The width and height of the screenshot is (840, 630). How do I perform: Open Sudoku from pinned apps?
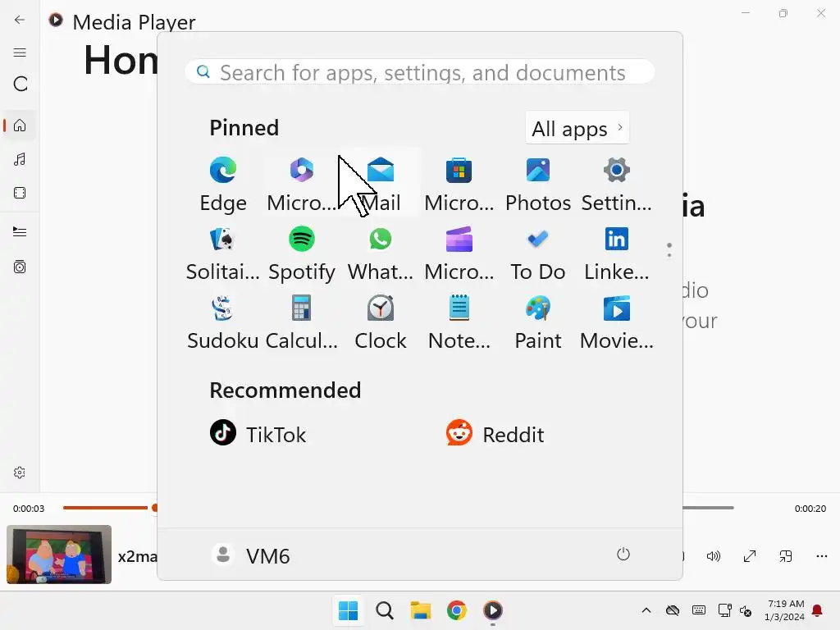(223, 322)
